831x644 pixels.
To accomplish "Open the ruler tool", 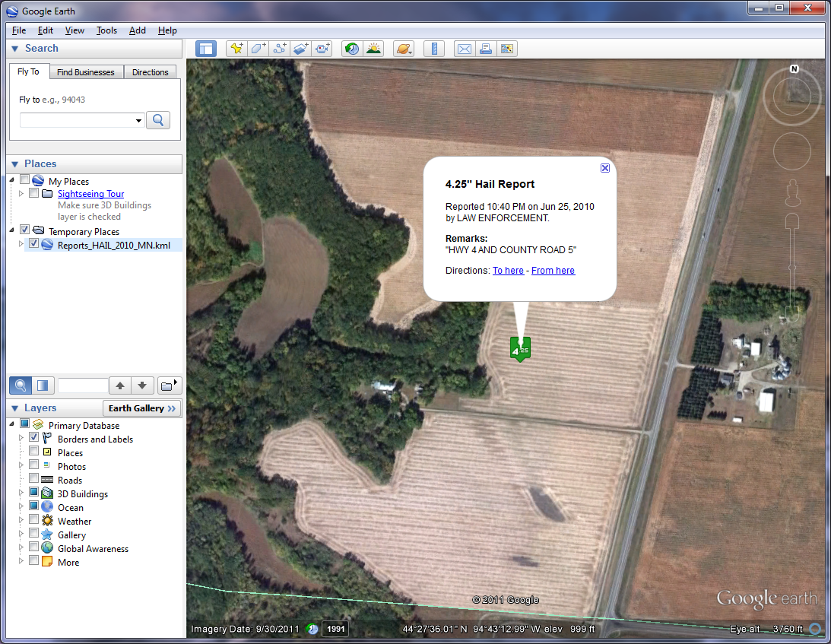I will coord(434,49).
